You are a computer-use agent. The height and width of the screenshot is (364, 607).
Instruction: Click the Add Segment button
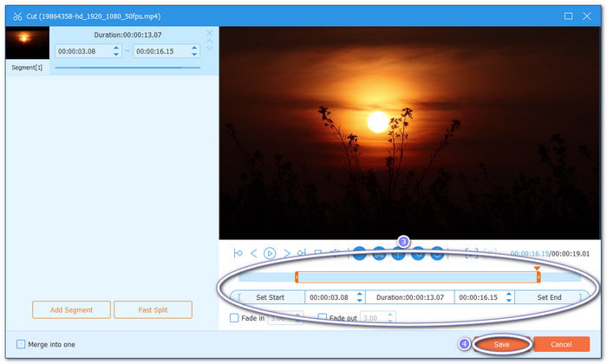tap(72, 310)
